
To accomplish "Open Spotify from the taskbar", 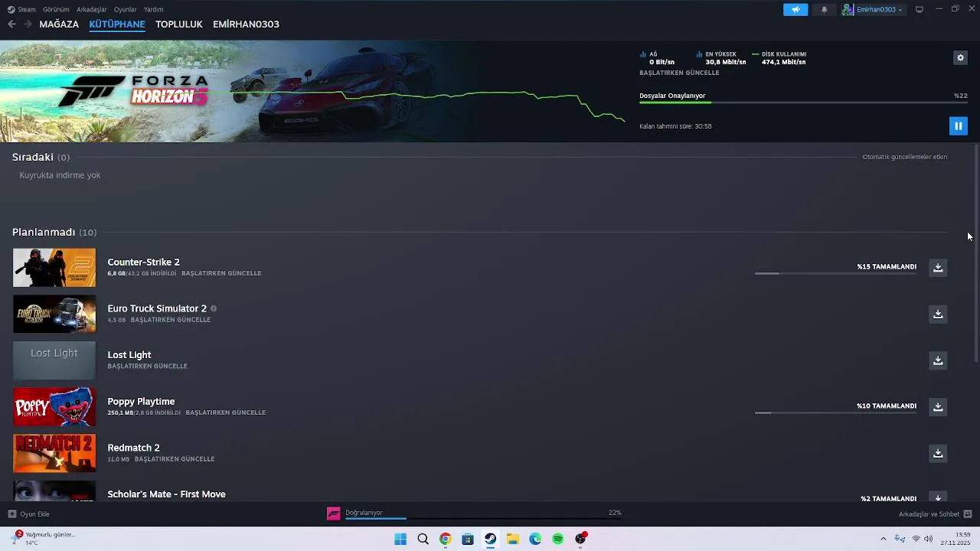I will [557, 539].
